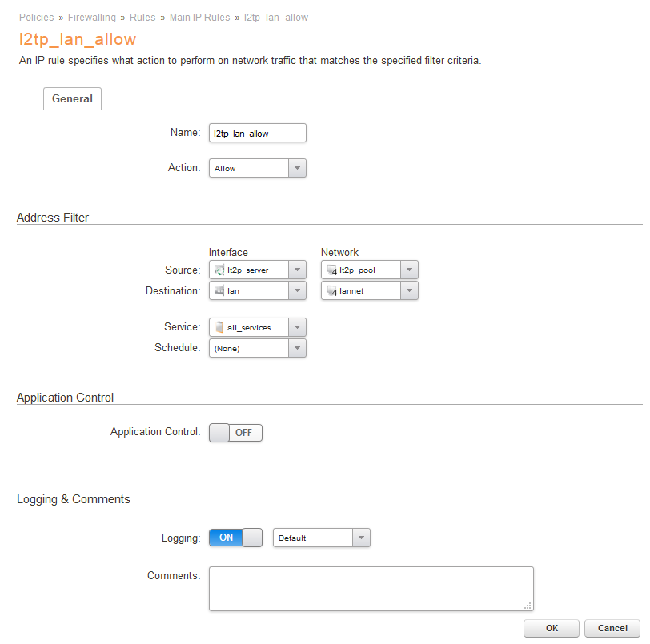Click the Comments resize handle
Screen dimensions: 650x644
click(x=528, y=606)
